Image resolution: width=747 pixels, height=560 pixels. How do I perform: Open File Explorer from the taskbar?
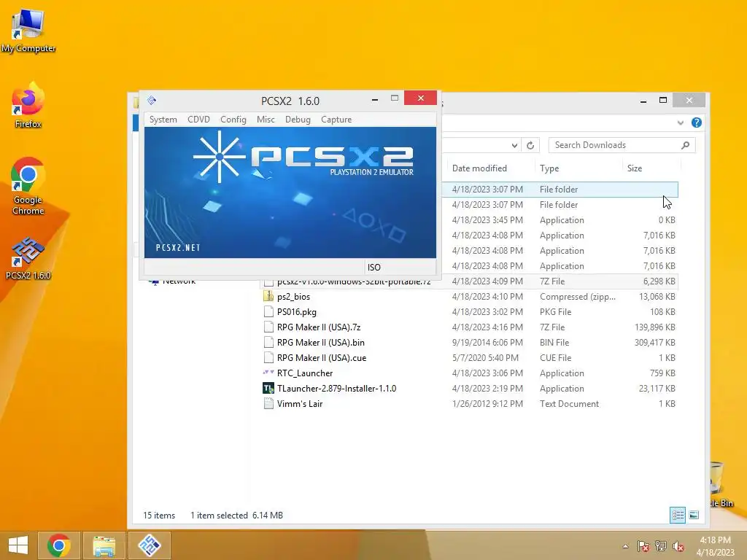click(x=104, y=545)
